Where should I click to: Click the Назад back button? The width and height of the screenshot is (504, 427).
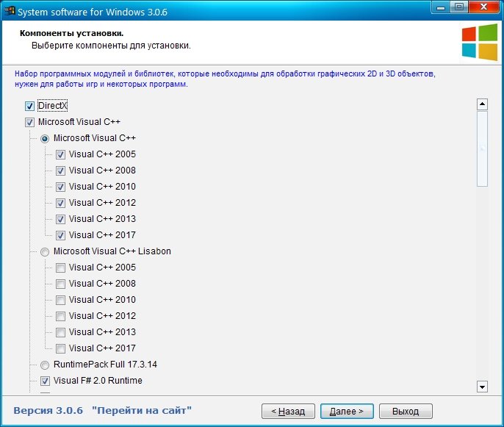pyautogui.click(x=288, y=412)
